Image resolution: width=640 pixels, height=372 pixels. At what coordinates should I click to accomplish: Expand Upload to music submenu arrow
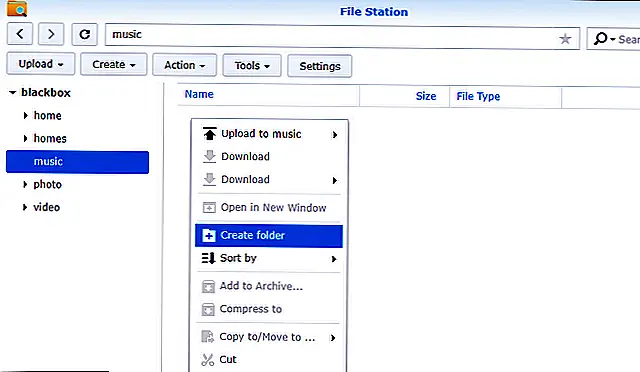click(x=335, y=135)
